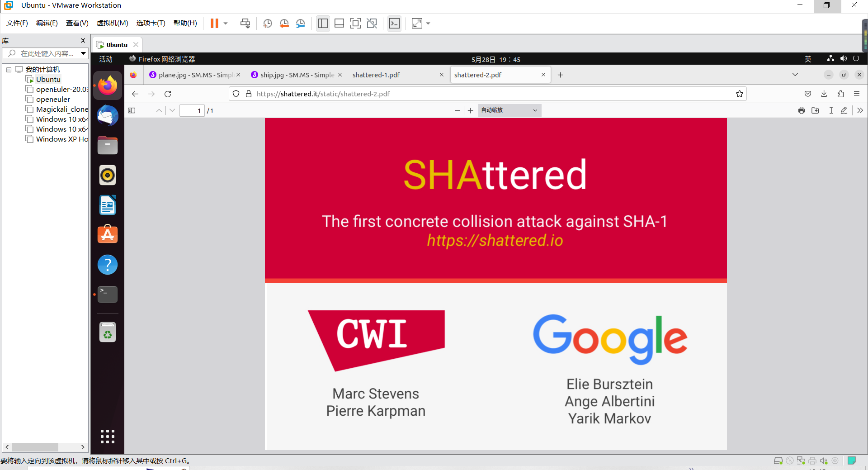Revert the VM to its previous snapshot
Viewport: 868px width, 470px height.
(284, 24)
